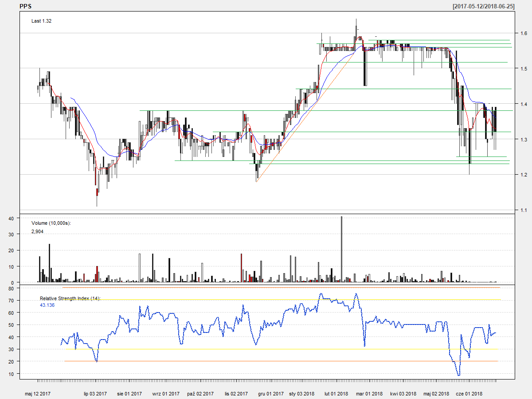
Task: Click the 'Volume (10,000s):' label
Action: tap(51, 223)
